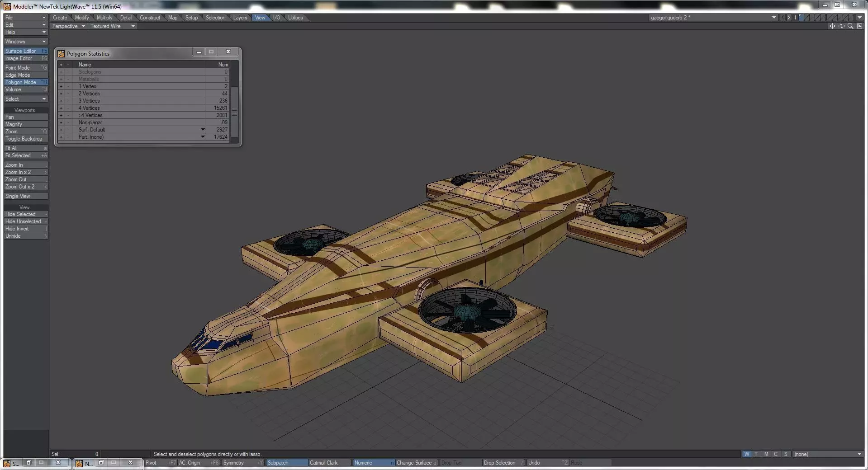
Task: Open the Modify tab
Action: coord(82,18)
